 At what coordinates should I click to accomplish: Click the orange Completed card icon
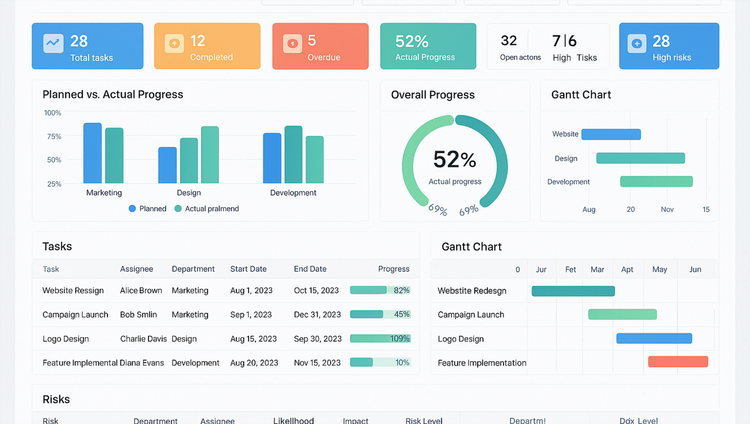pyautogui.click(x=174, y=44)
